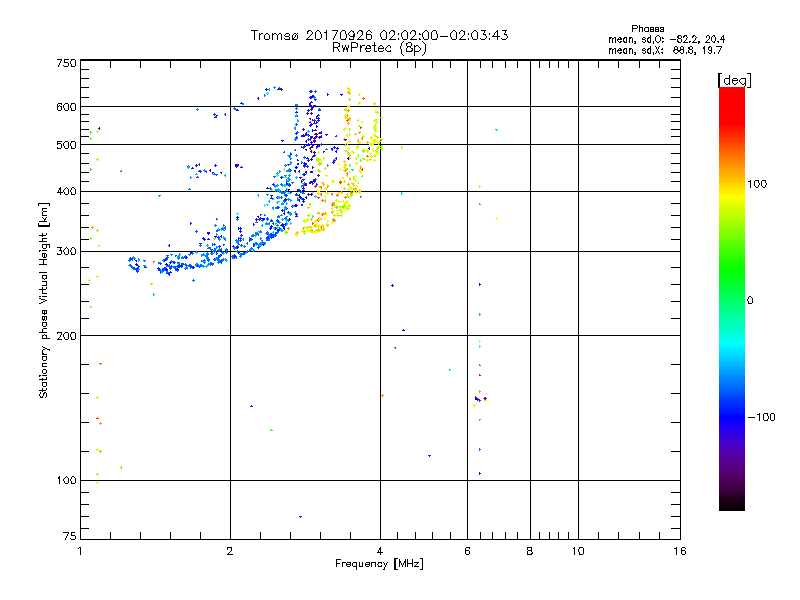Click the x-axis label '8'
The image size is (800, 600).
530,551
